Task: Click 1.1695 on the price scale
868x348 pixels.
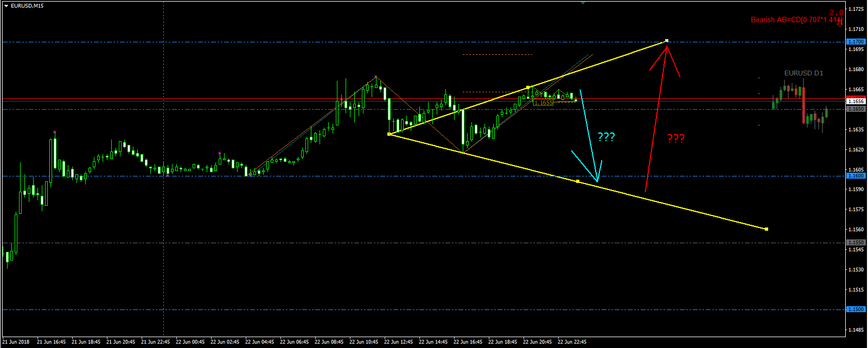Action: 857,49
